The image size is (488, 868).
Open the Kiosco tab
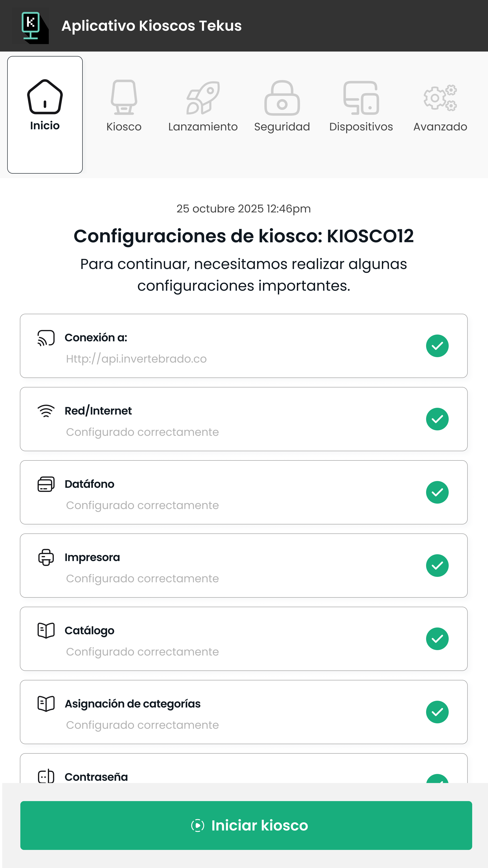[x=124, y=106]
